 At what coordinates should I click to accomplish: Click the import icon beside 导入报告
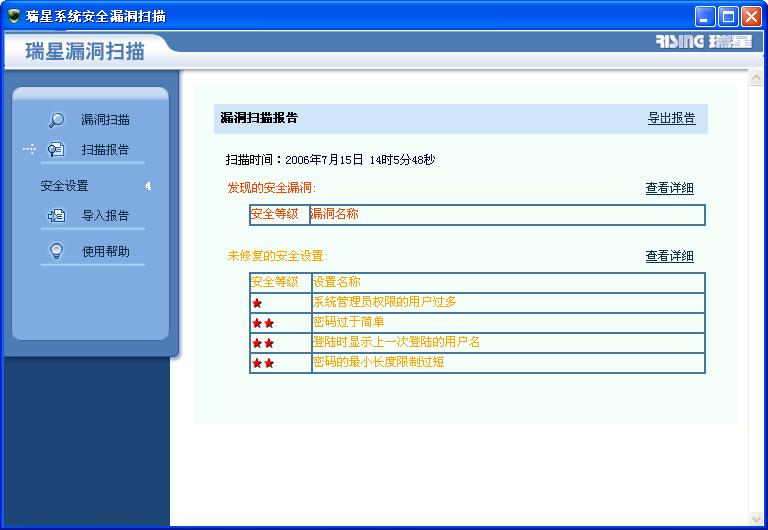(x=56, y=216)
